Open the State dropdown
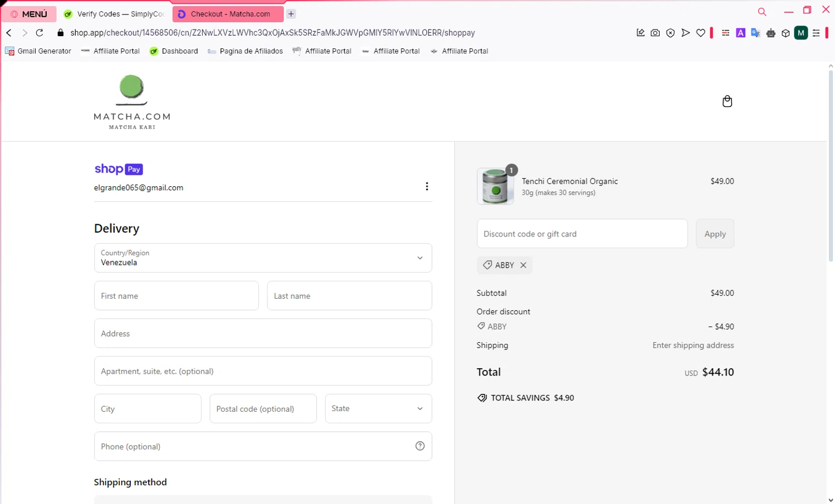The width and height of the screenshot is (835, 504). (379, 409)
